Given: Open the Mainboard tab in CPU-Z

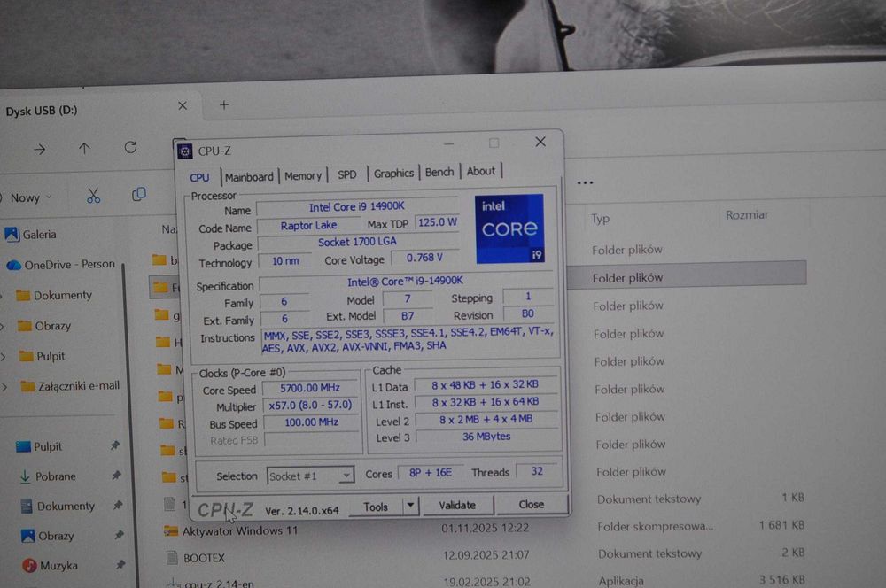Looking at the screenshot, I should [x=249, y=177].
